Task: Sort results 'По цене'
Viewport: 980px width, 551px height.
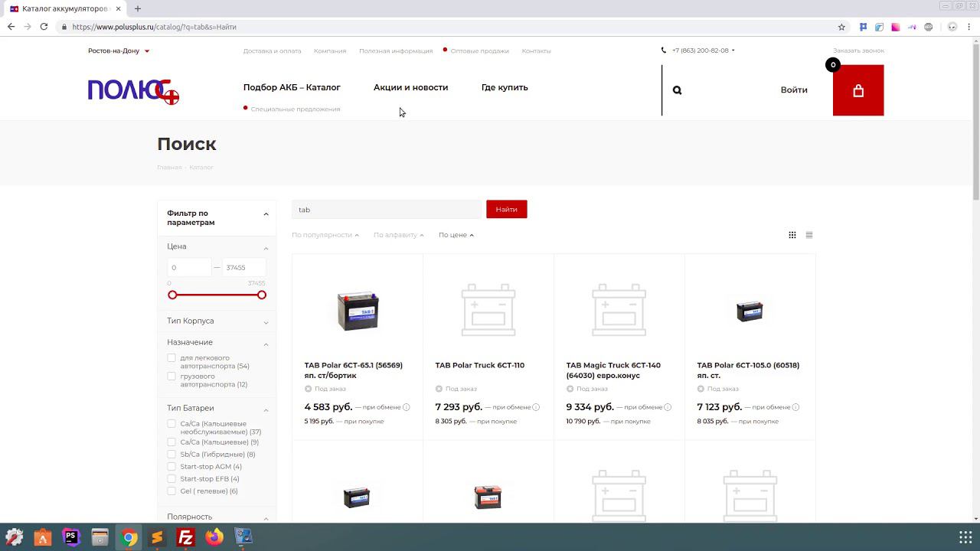Action: point(456,235)
